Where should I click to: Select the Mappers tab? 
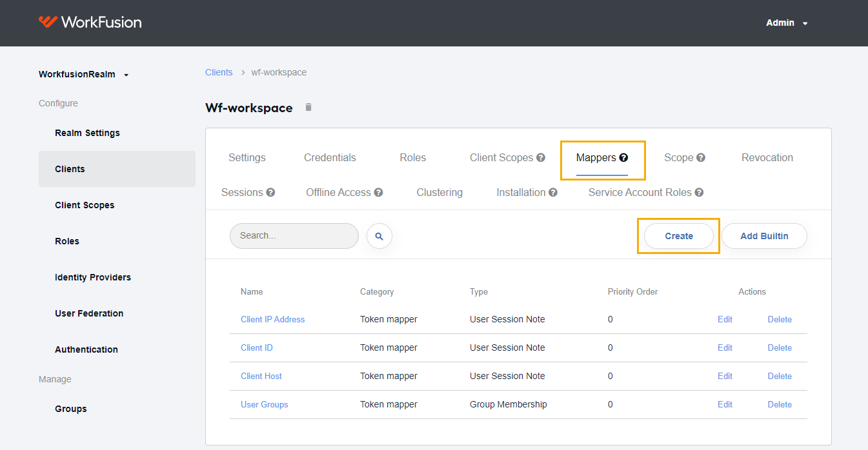[x=596, y=157]
